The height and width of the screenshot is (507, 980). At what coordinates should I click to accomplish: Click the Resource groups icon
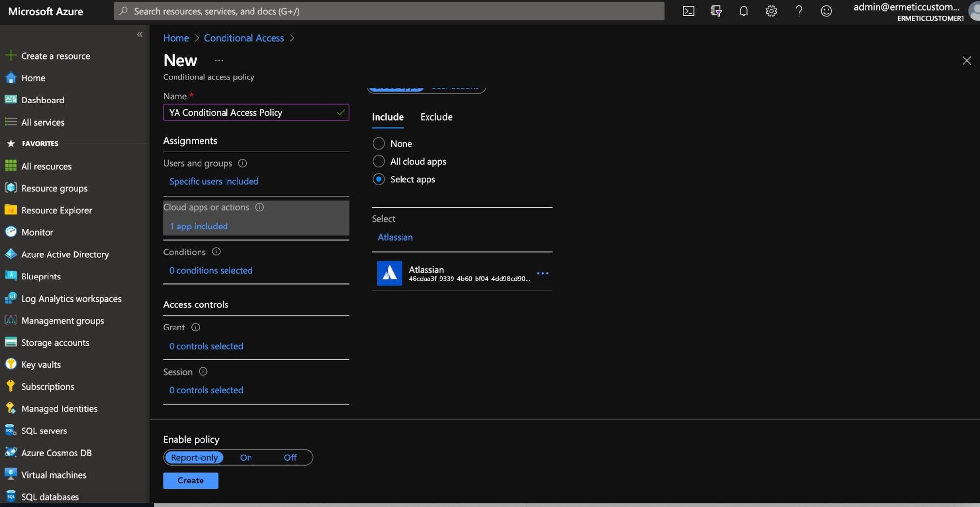pos(10,188)
